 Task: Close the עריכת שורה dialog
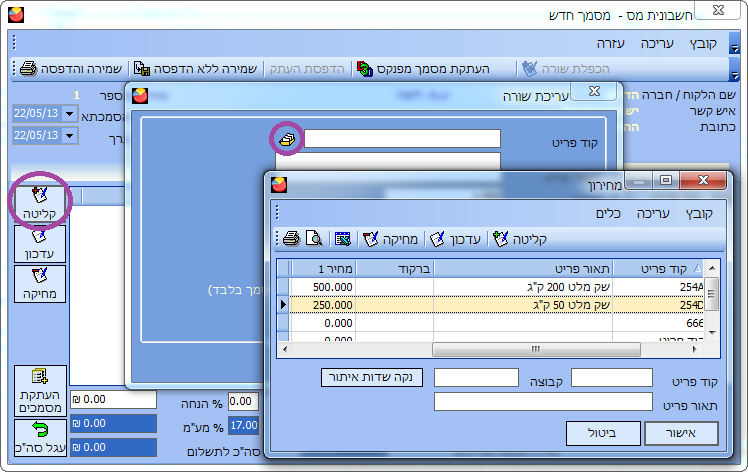point(594,91)
